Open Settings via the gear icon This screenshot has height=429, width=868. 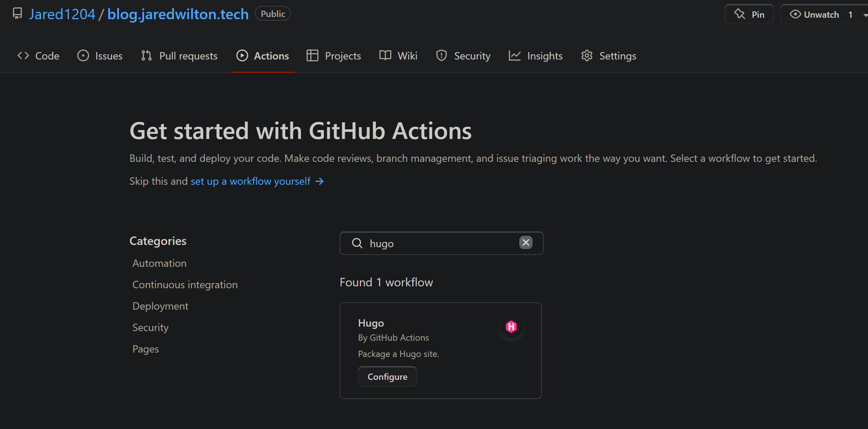(x=587, y=55)
